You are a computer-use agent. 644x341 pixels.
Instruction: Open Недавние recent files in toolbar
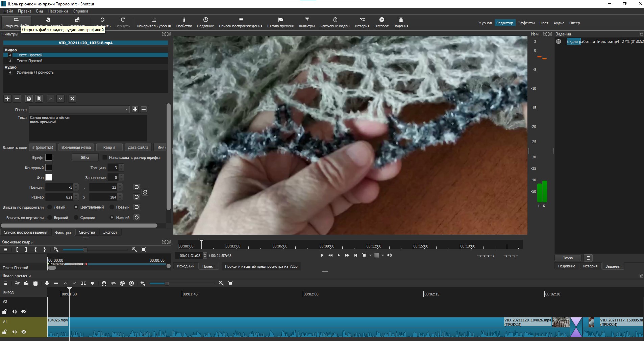(x=205, y=22)
